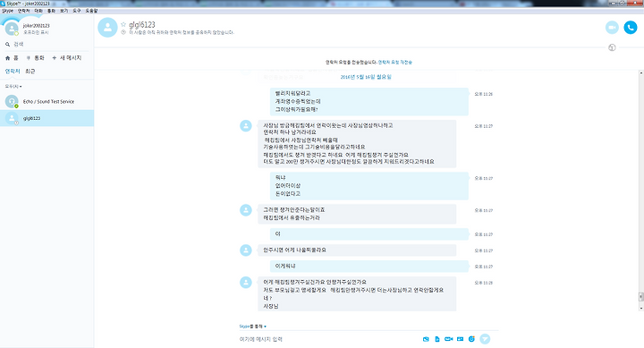Viewport: 644px width, 348px height.
Task: Click the '안주시면' message bubble
Action: point(357,250)
